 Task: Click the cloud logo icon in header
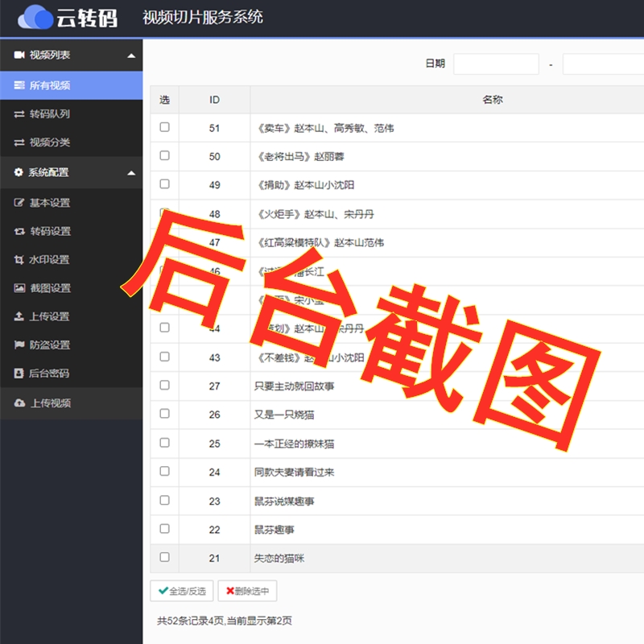point(35,16)
